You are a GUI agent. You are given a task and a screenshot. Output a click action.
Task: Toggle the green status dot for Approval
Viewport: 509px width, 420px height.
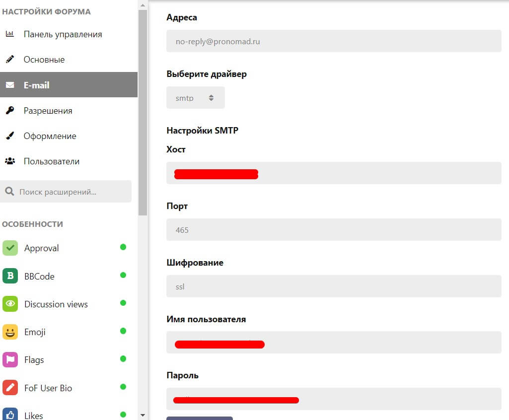coord(123,247)
